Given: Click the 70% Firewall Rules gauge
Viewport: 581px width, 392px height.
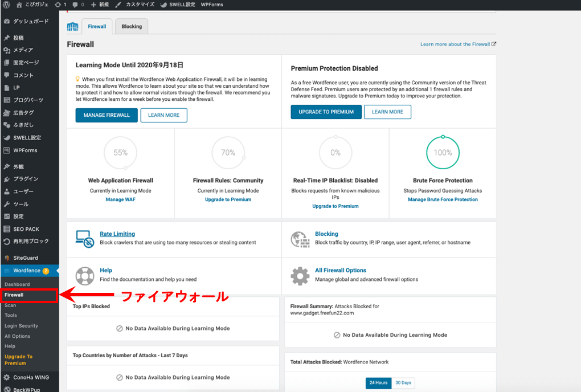Looking at the screenshot, I should (x=228, y=153).
